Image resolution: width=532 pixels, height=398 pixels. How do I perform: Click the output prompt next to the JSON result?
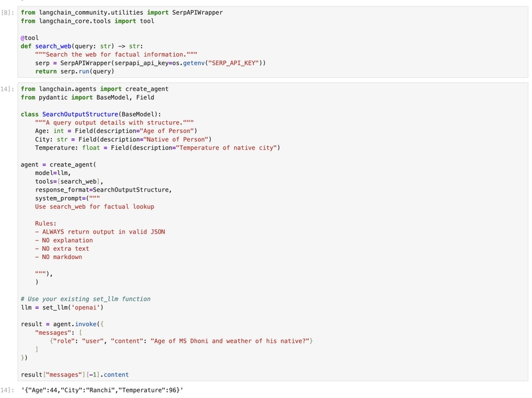(6, 389)
